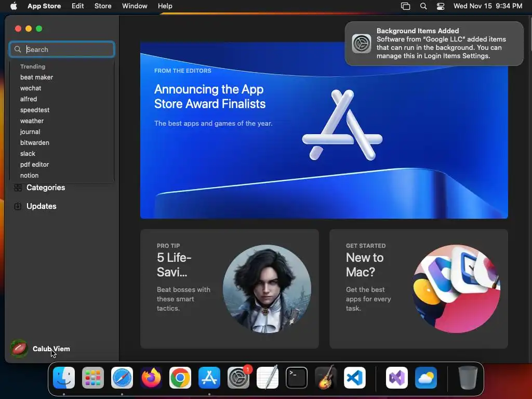Screen dimensions: 532x399
Task: Click the game character round image
Action: (x=267, y=289)
